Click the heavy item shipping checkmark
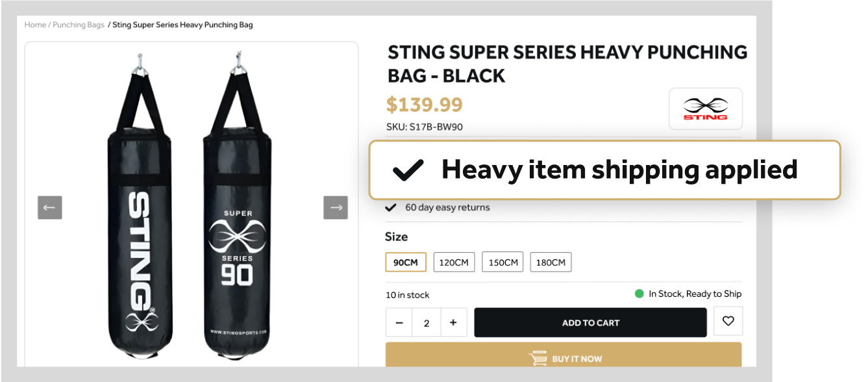Image resolution: width=868 pixels, height=382 pixels. click(x=408, y=170)
